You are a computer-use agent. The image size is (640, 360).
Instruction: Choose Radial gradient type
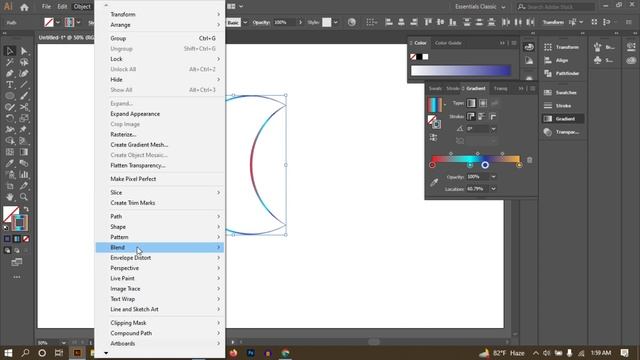483,103
